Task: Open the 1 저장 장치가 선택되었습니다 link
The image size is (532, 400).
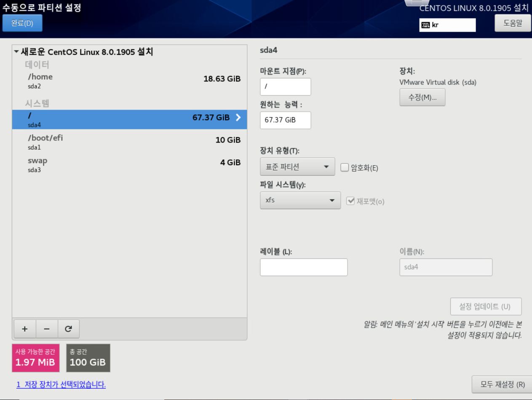Action: click(61, 384)
